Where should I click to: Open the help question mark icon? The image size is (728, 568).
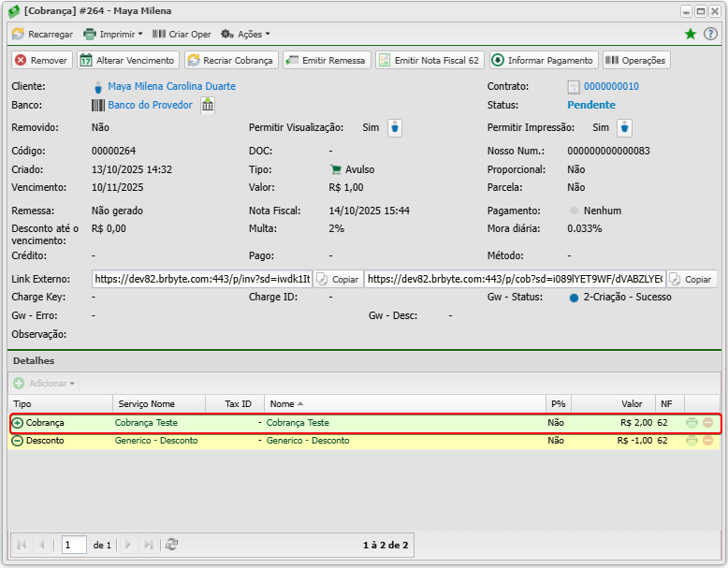[x=710, y=34]
